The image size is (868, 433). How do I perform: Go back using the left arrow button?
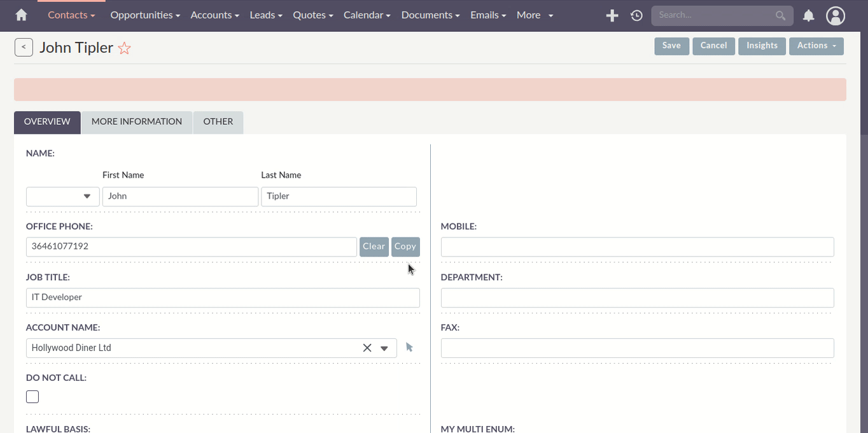[x=24, y=46]
